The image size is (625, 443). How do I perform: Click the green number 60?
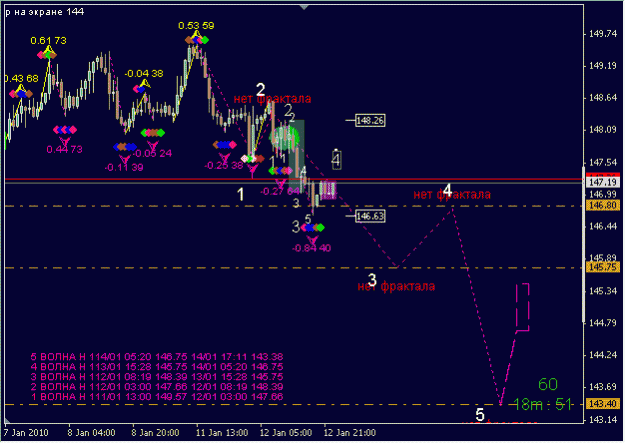[548, 384]
